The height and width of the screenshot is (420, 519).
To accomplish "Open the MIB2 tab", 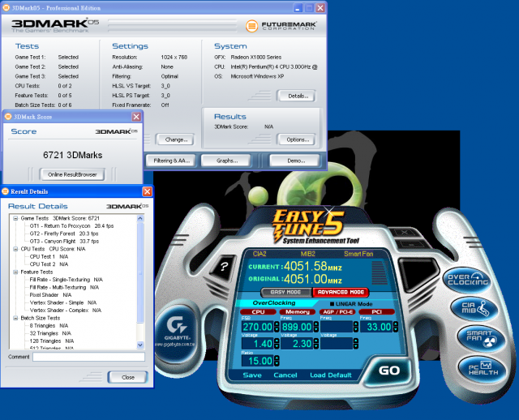I will point(308,254).
